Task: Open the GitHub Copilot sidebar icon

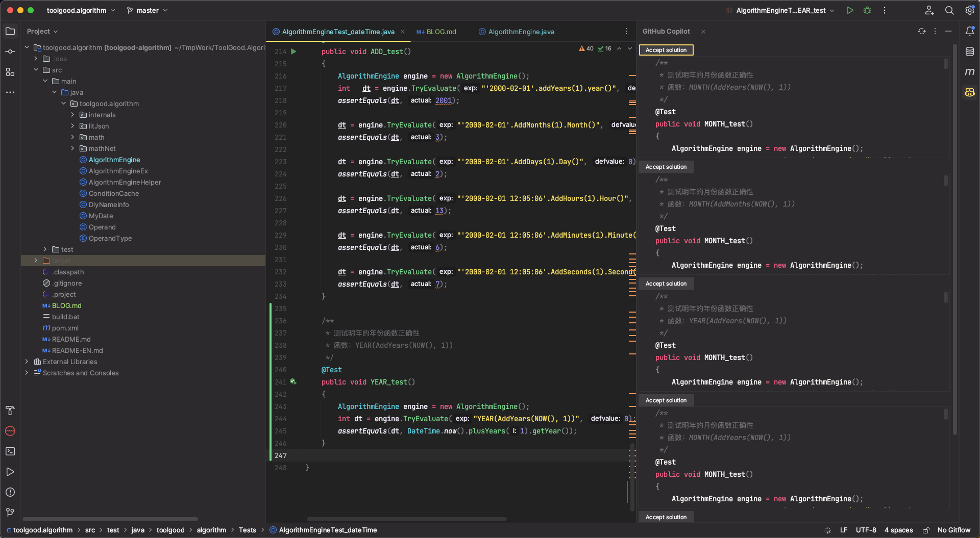Action: (970, 92)
